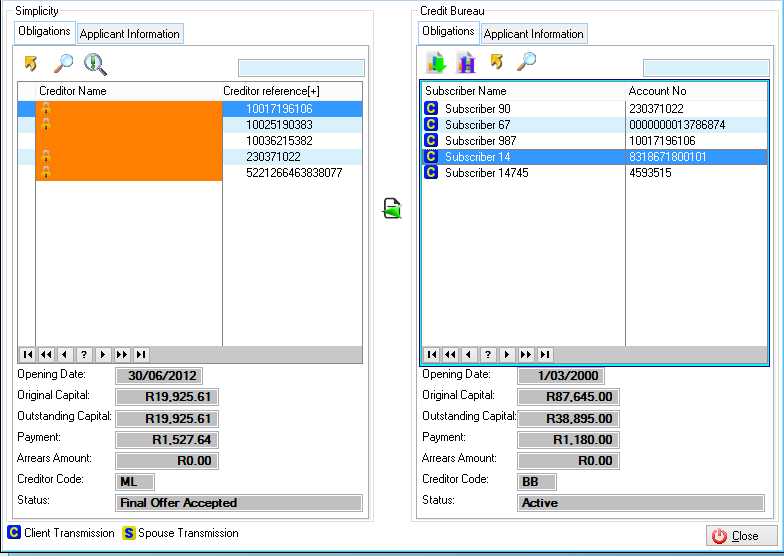This screenshot has height=556, width=784.
Task: Click the purple H icon in Credit Bureau toolbar
Action: click(x=465, y=63)
